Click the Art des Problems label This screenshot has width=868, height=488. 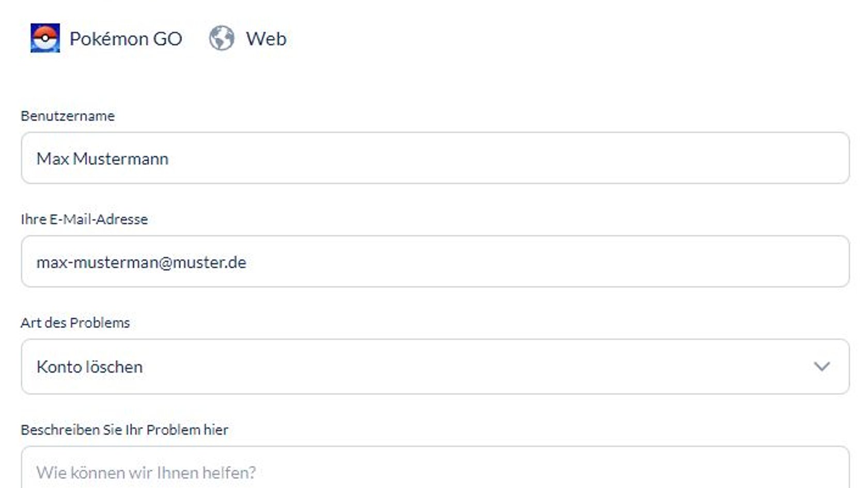pos(75,323)
